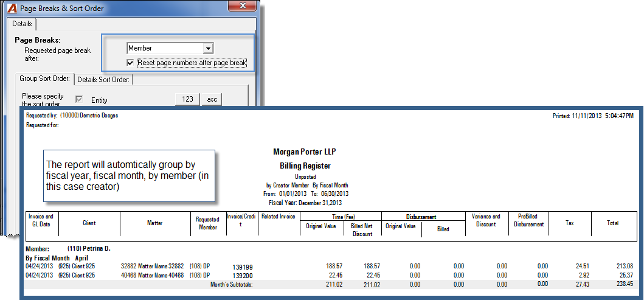Click the total value 213.08
The height and width of the screenshot is (300, 644).
click(625, 267)
